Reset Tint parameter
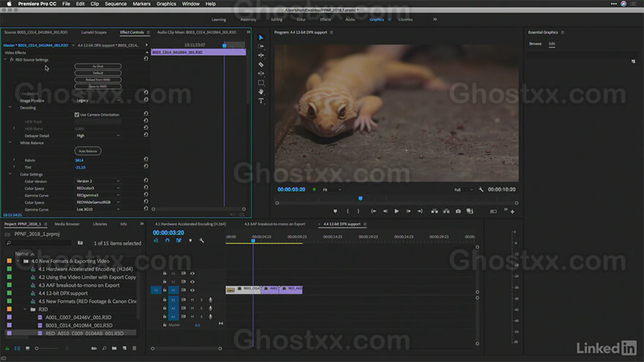 click(x=146, y=166)
